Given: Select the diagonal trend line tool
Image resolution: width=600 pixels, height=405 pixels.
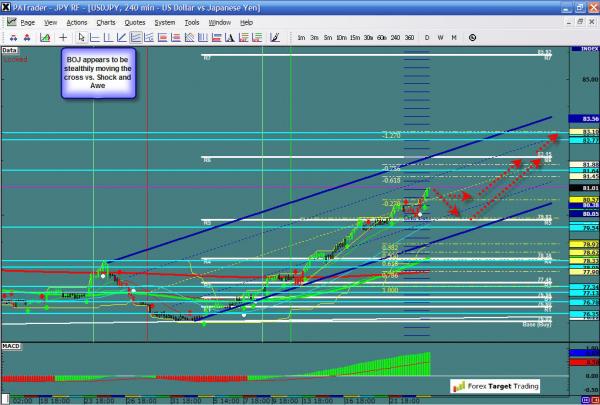Looking at the screenshot, I should tap(122, 38).
